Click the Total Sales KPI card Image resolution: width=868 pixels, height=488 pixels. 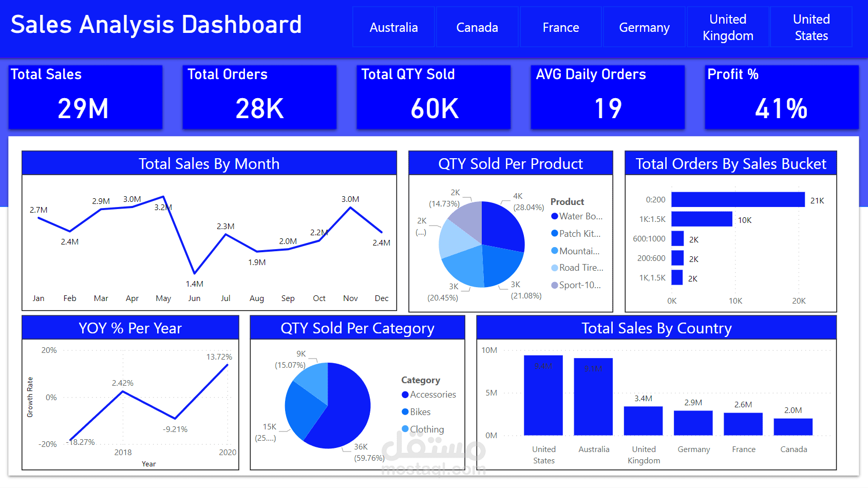tap(85, 97)
